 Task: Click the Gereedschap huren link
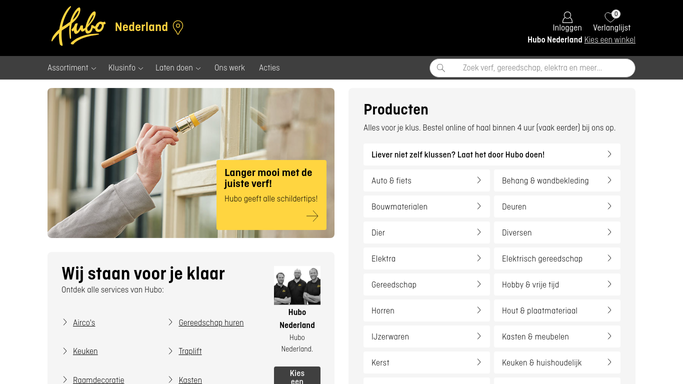click(x=211, y=323)
